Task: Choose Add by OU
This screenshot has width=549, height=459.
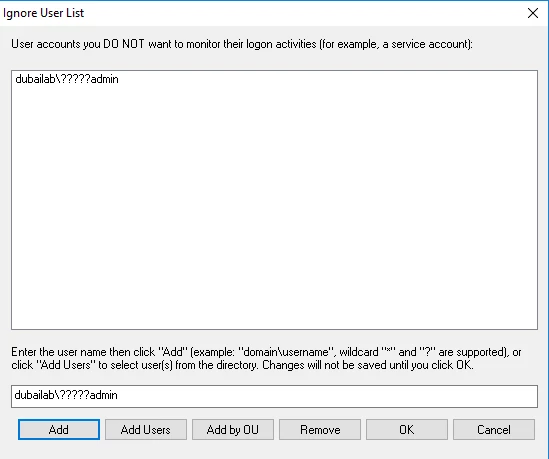Action: 233,429
